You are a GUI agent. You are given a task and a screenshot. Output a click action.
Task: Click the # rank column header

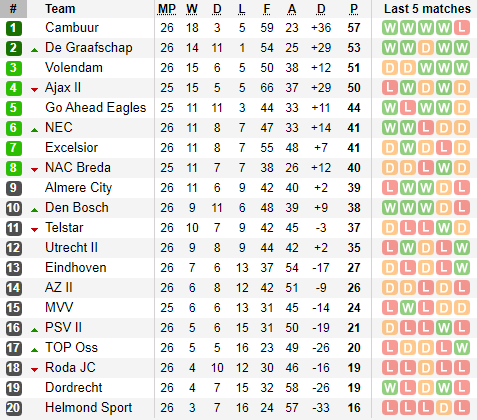[13, 9]
